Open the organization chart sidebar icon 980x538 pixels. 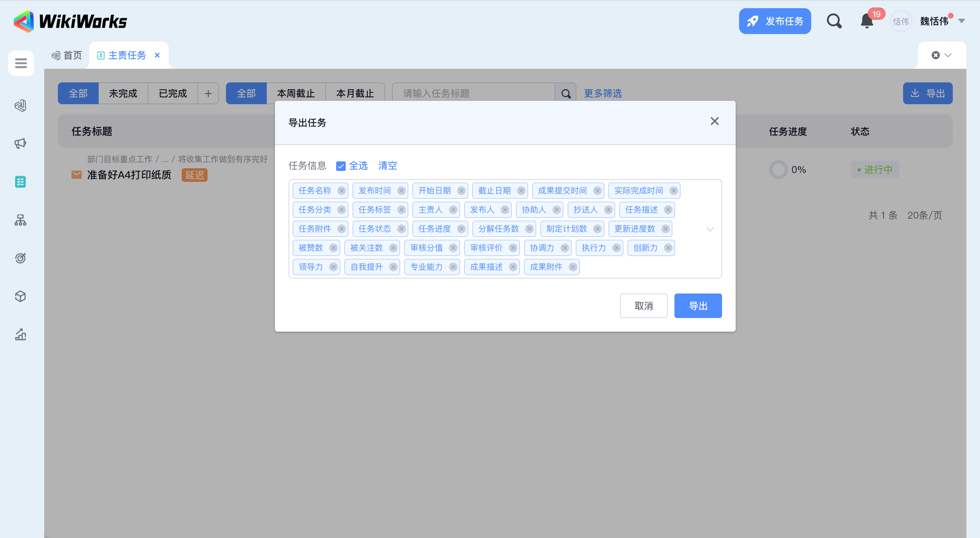click(x=20, y=220)
